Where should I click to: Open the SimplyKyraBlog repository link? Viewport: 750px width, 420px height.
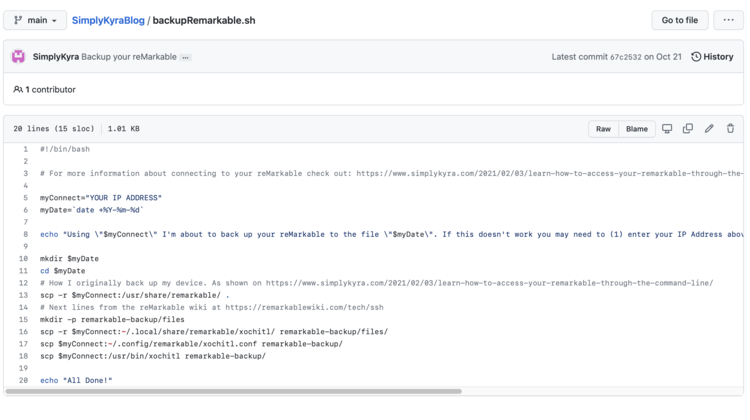pos(108,21)
